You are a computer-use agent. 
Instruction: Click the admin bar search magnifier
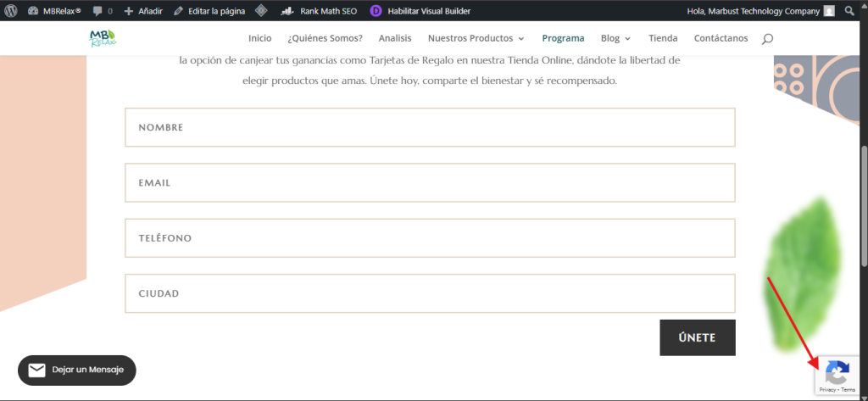850,11
